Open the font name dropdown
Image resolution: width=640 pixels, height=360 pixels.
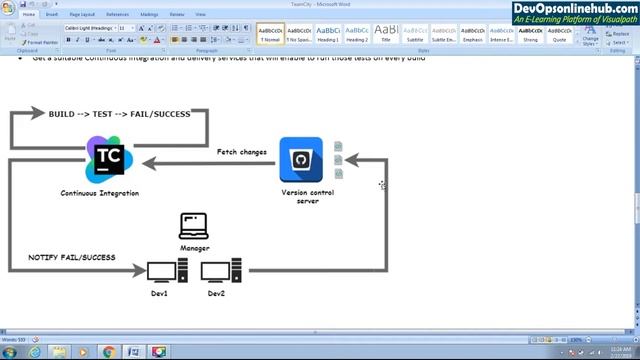click(x=115, y=28)
